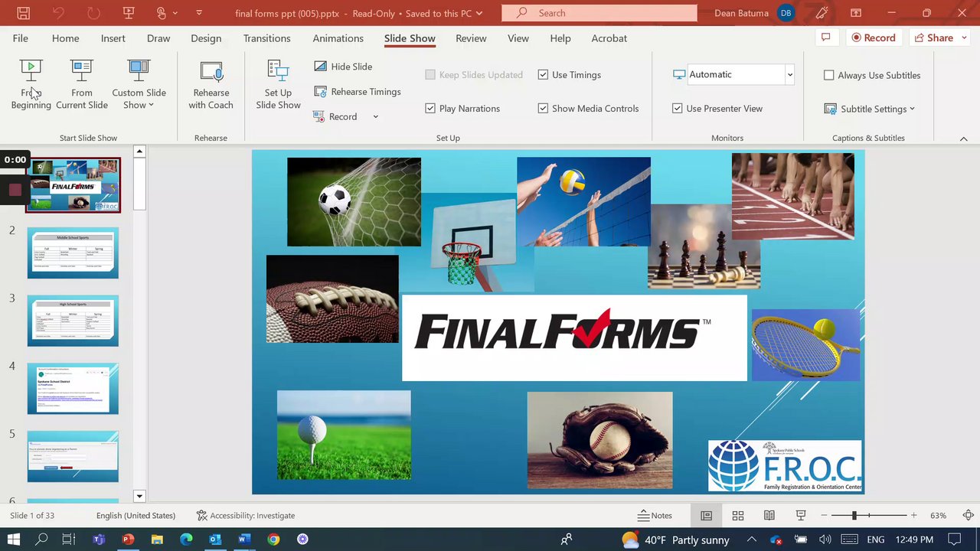This screenshot has height=551, width=980.
Task: Open Dean Batuma account avatar
Action: tap(786, 13)
